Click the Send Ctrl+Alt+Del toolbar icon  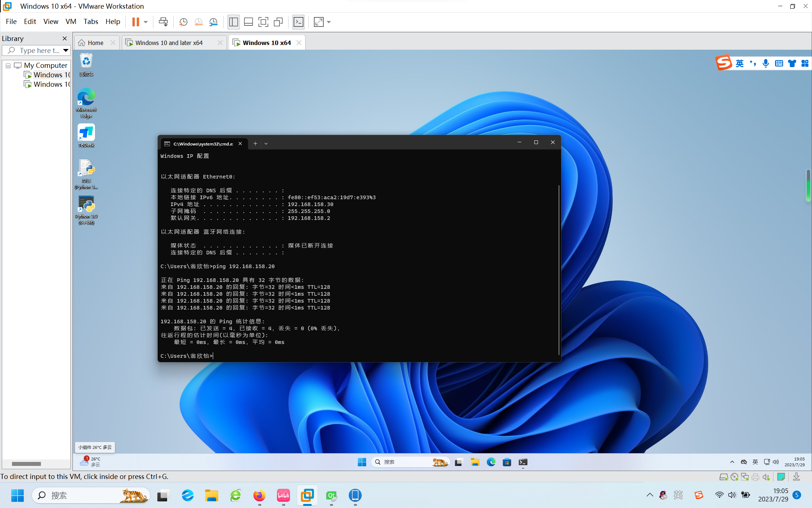pos(163,22)
